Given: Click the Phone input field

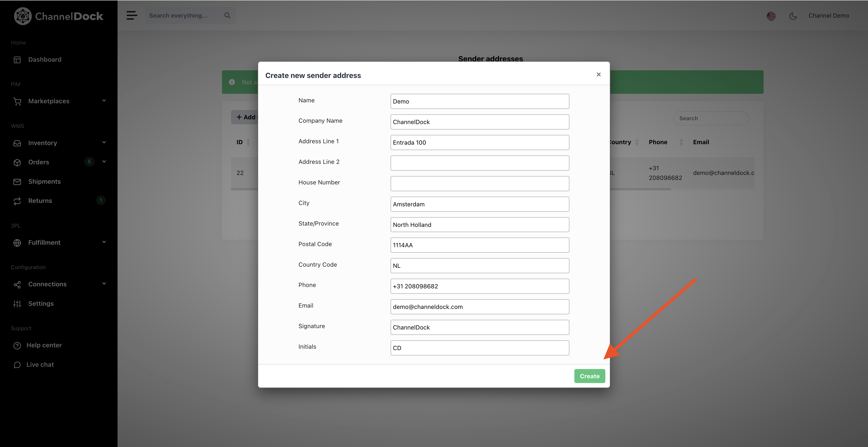Looking at the screenshot, I should coord(479,286).
